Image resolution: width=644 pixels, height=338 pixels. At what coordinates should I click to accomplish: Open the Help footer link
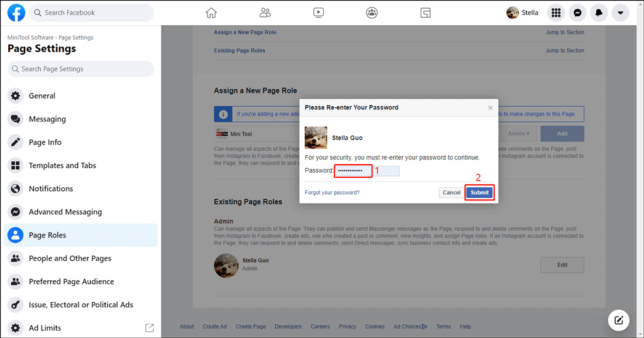click(465, 327)
